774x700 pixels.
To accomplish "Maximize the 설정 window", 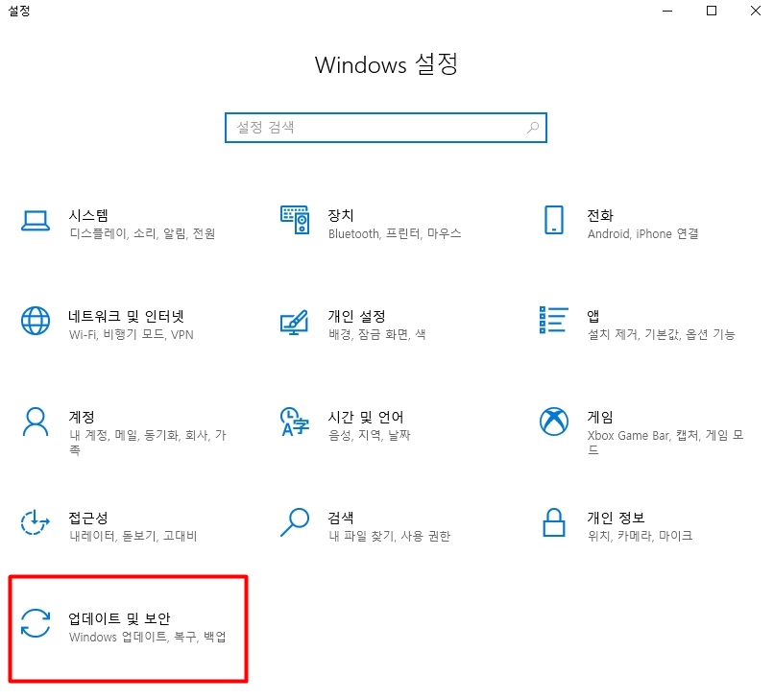I will [x=712, y=11].
